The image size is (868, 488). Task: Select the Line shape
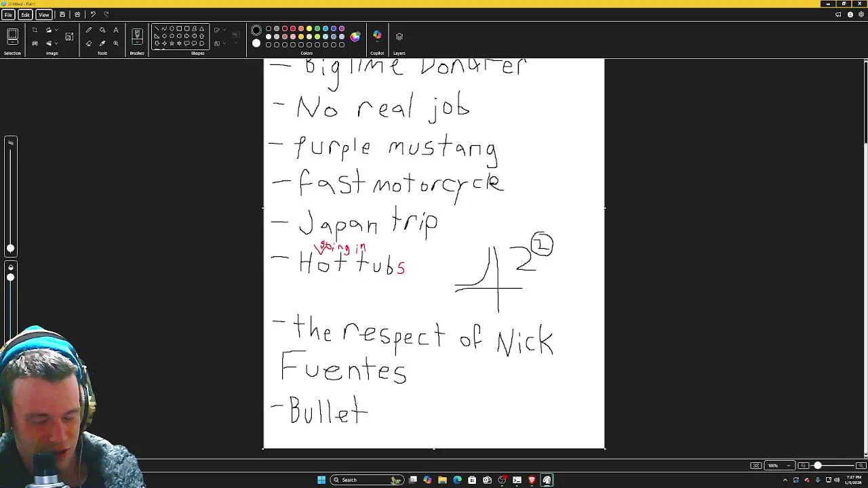(157, 29)
